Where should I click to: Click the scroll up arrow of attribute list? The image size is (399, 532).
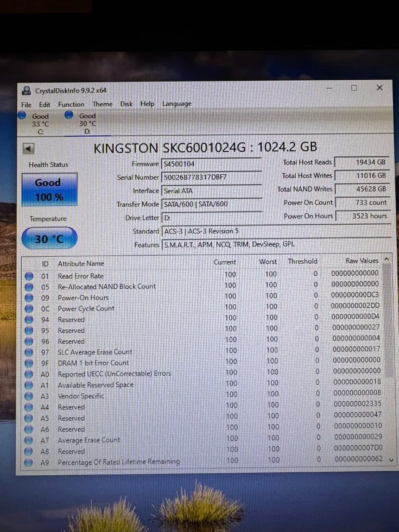pyautogui.click(x=387, y=259)
